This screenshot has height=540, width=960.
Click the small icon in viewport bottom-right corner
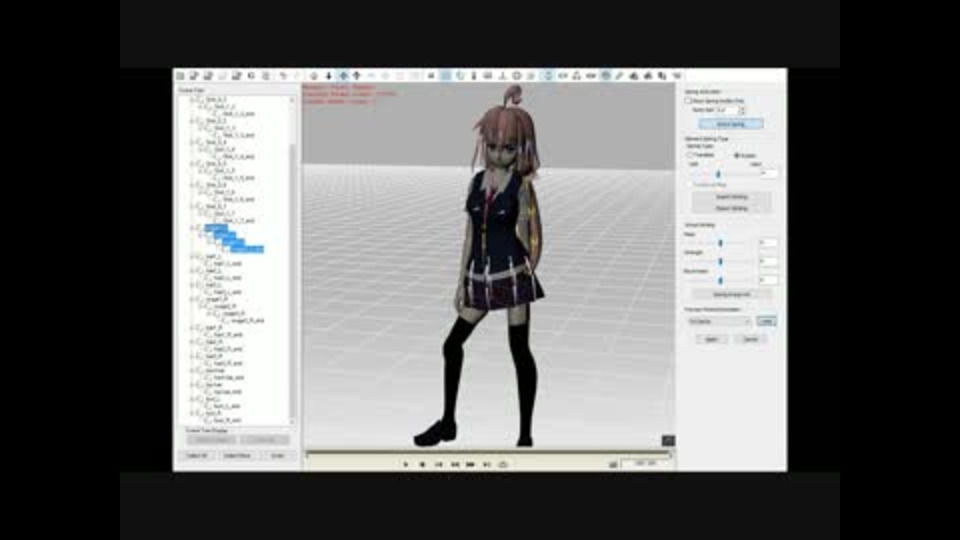tap(668, 440)
